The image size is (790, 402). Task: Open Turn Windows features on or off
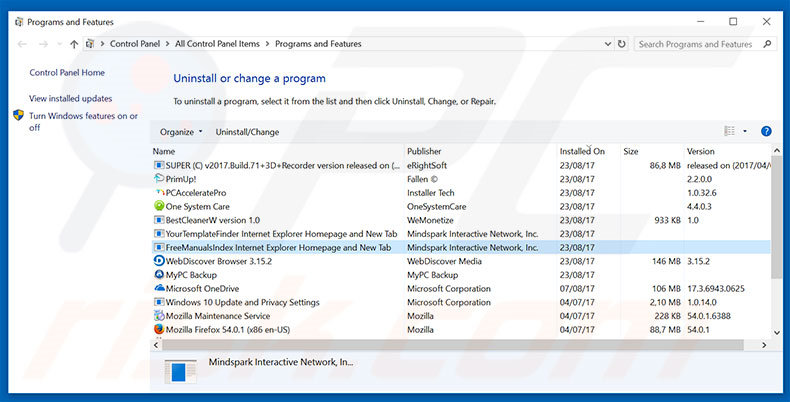pos(83,121)
